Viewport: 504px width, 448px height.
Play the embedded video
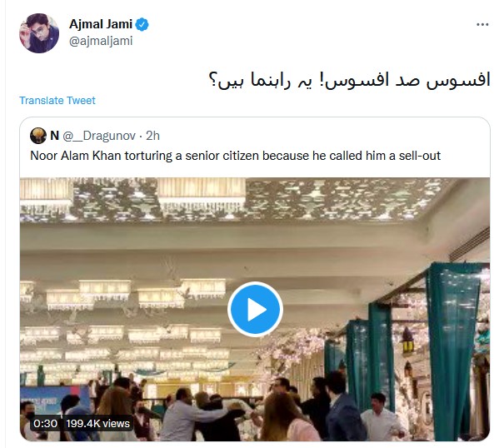255,309
